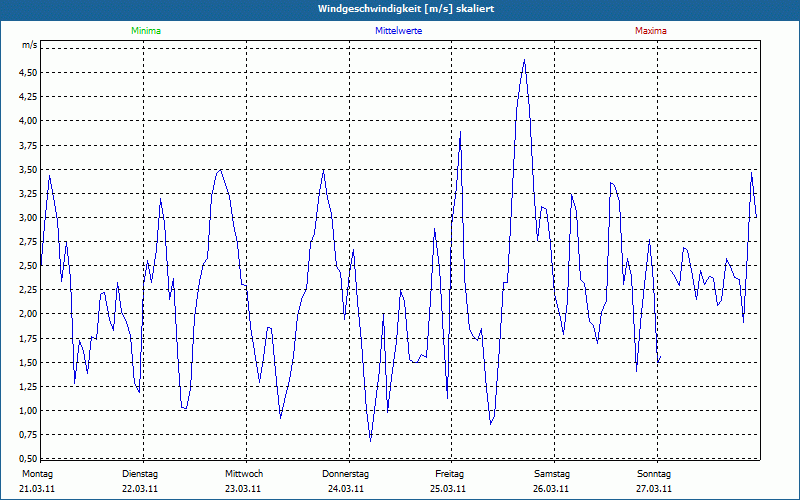Click the date 25.03.11

coord(448,489)
